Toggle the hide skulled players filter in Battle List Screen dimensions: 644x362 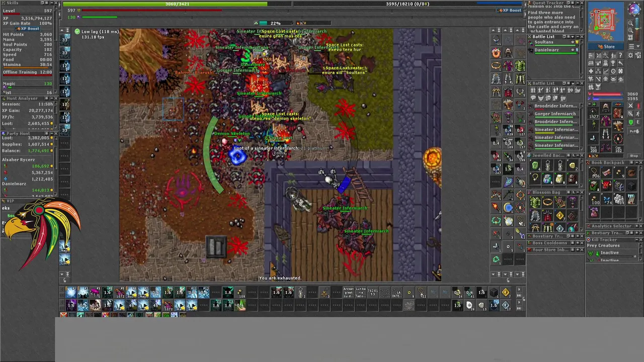[x=548, y=98]
